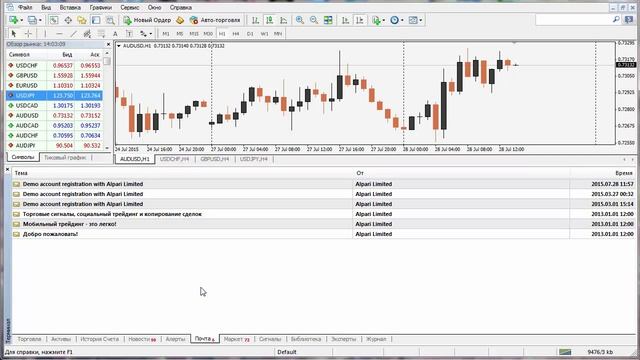This screenshot has width=640, height=360.
Task: Click the connection status bars icon
Action: click(565, 352)
